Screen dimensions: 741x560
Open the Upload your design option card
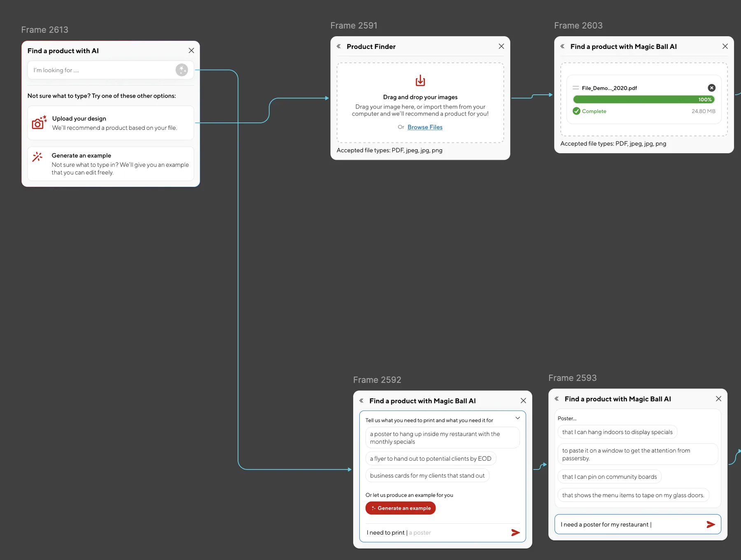coord(111,123)
